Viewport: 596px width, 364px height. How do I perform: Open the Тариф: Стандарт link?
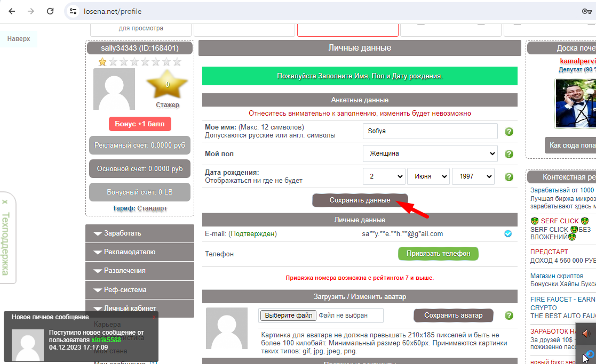coord(140,208)
